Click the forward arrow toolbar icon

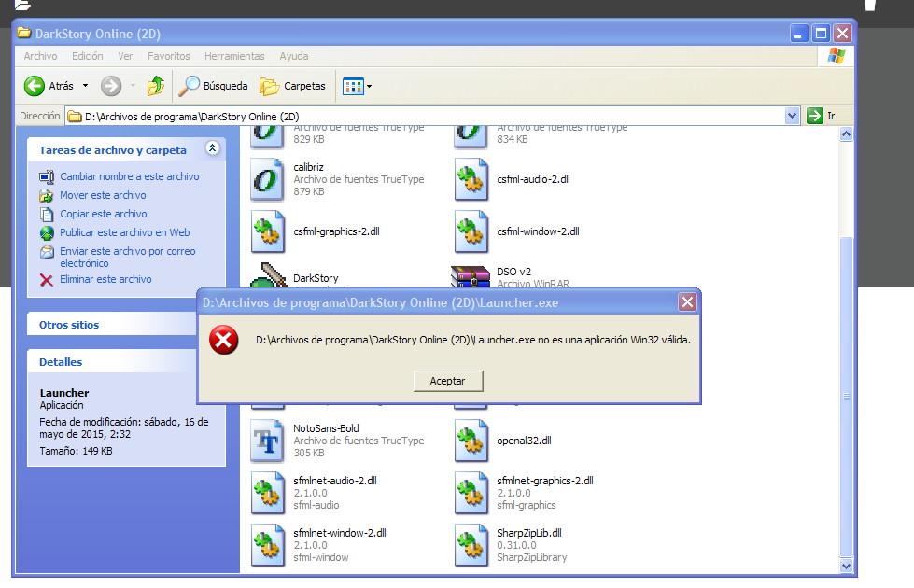111,86
